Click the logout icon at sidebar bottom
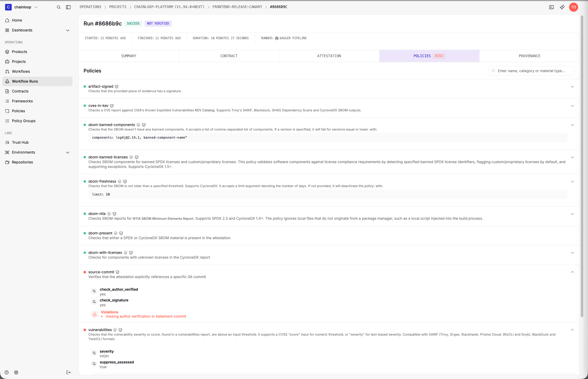 (x=68, y=372)
